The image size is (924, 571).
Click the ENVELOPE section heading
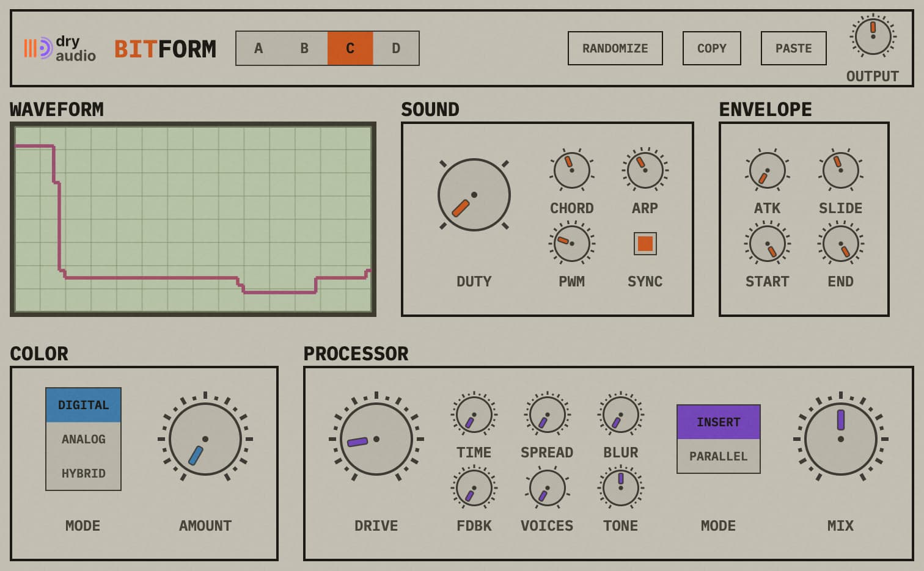coord(766,109)
